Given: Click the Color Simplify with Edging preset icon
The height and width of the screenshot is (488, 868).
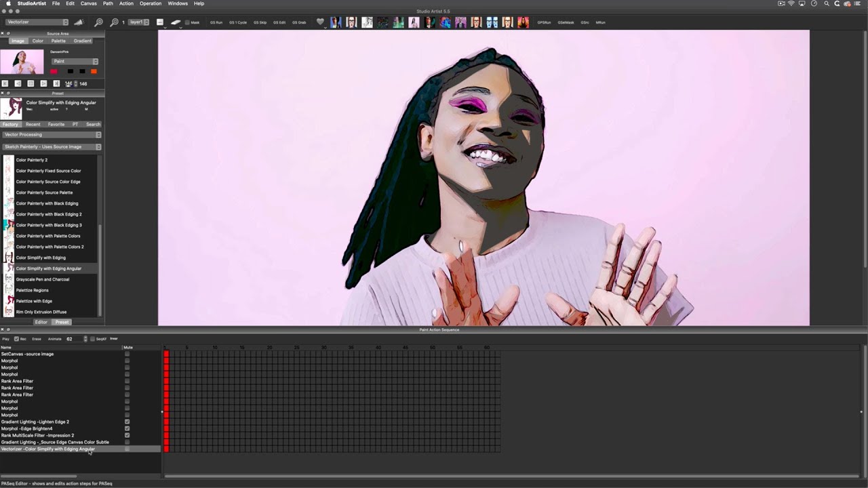Looking at the screenshot, I should coord(9,258).
